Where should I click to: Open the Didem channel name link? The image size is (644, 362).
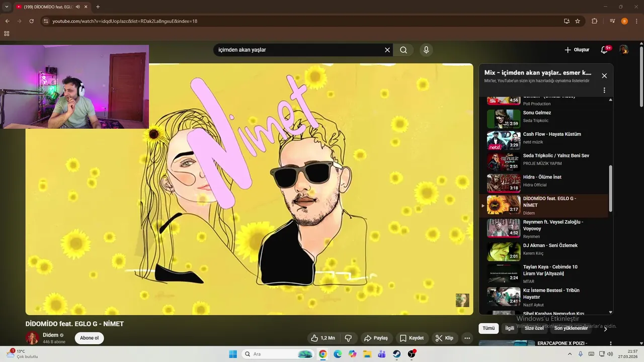coord(50,335)
